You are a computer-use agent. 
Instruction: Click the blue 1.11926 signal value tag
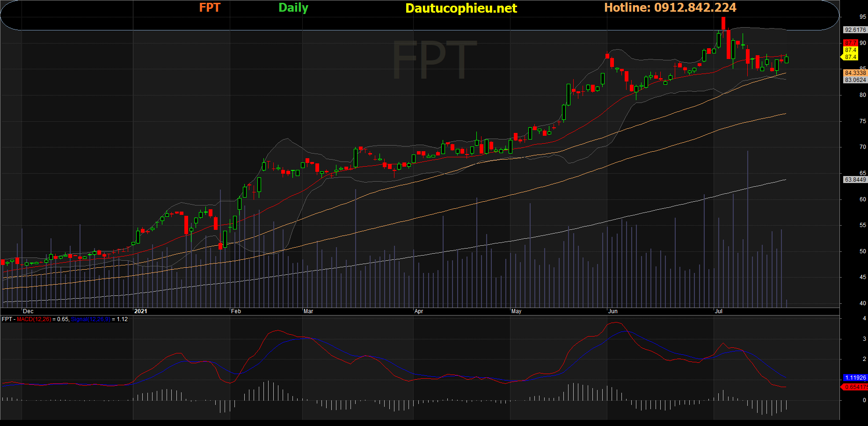coord(855,378)
